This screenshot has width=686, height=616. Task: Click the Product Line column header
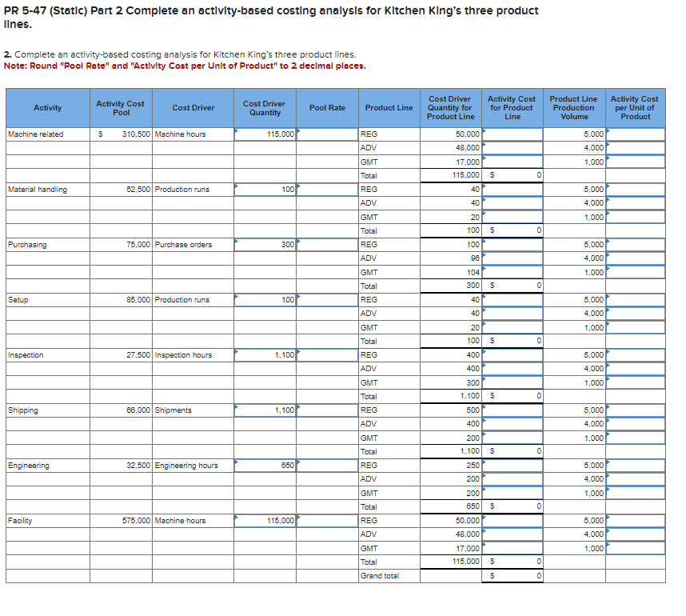point(389,108)
